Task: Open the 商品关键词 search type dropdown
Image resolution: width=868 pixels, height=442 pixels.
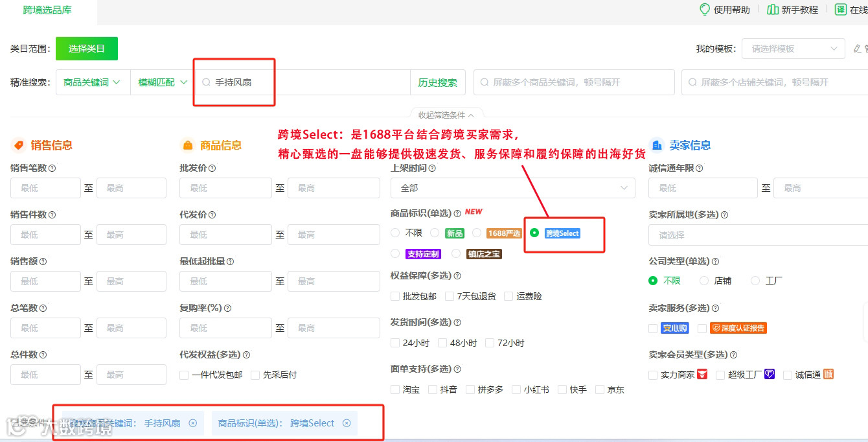Action: (93, 82)
